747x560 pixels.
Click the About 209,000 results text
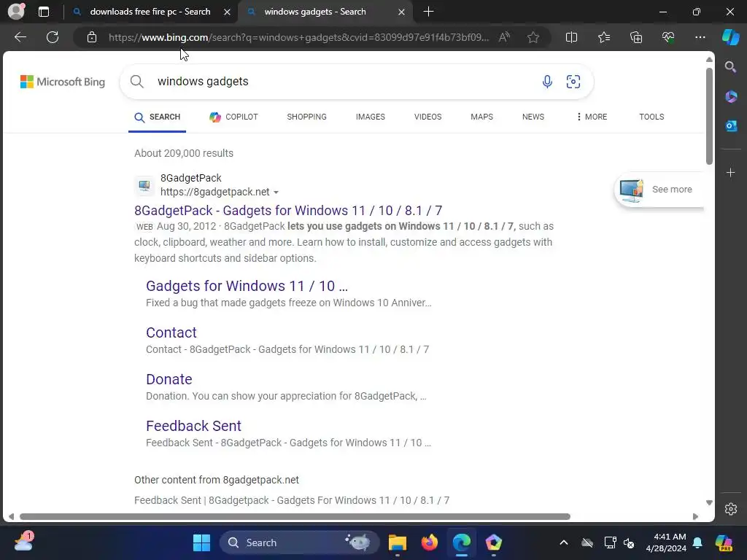[184, 153]
